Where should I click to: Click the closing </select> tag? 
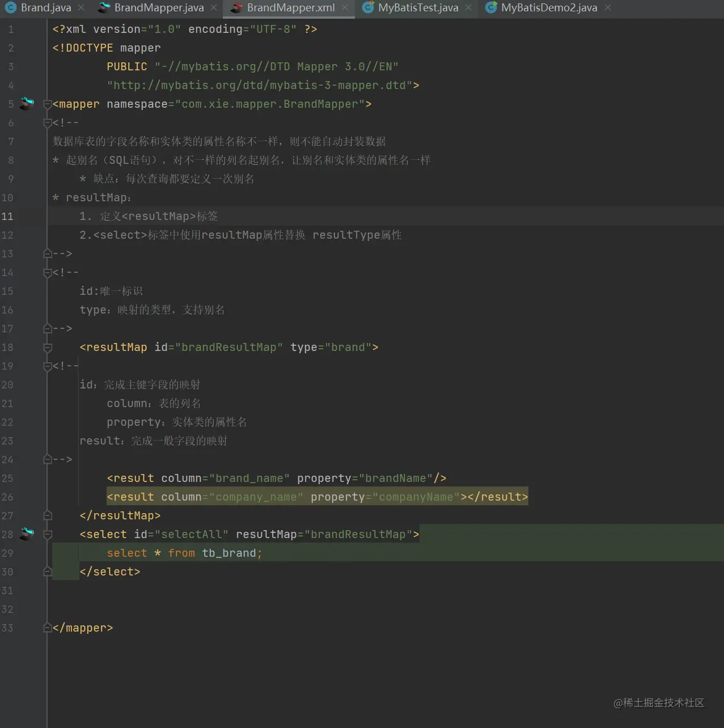(110, 572)
